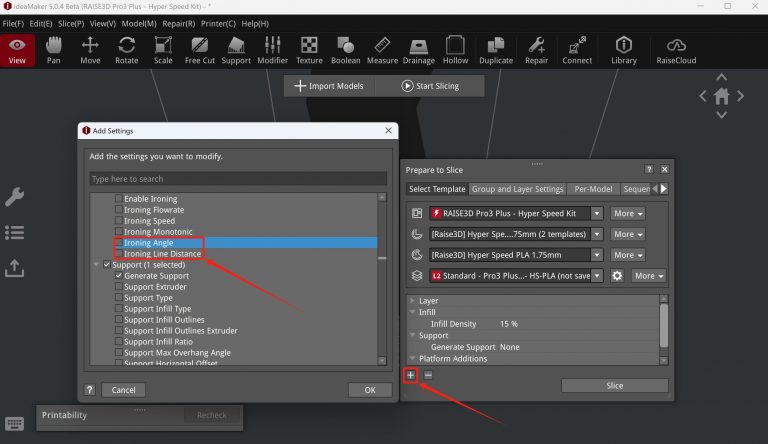The height and width of the screenshot is (444, 768).
Task: Open the Help menu
Action: tap(255, 24)
